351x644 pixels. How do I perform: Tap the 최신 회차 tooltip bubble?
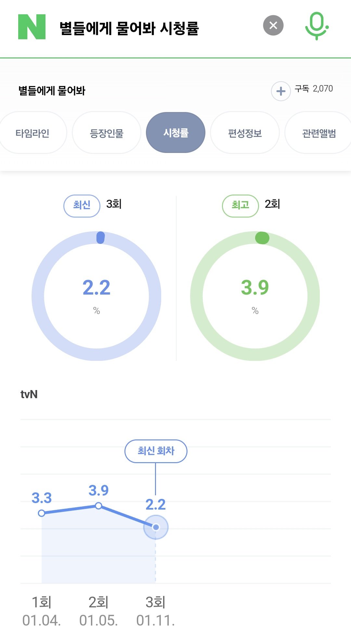point(156,451)
